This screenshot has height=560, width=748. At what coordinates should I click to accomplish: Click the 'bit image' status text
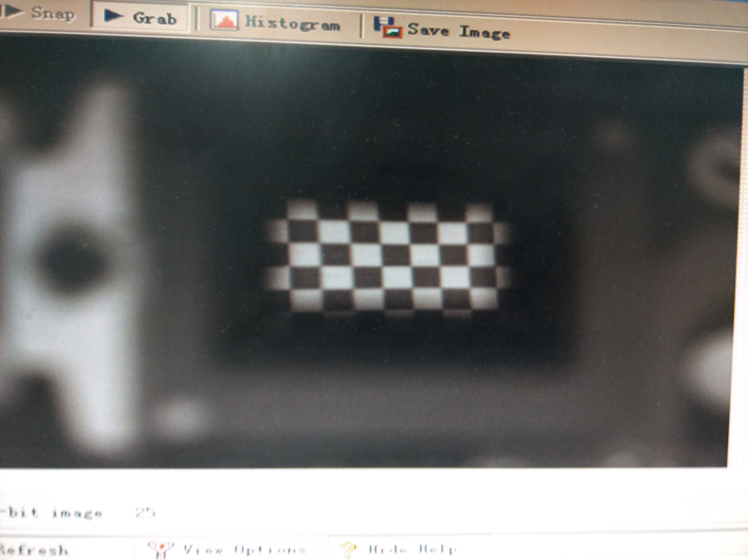click(x=54, y=513)
